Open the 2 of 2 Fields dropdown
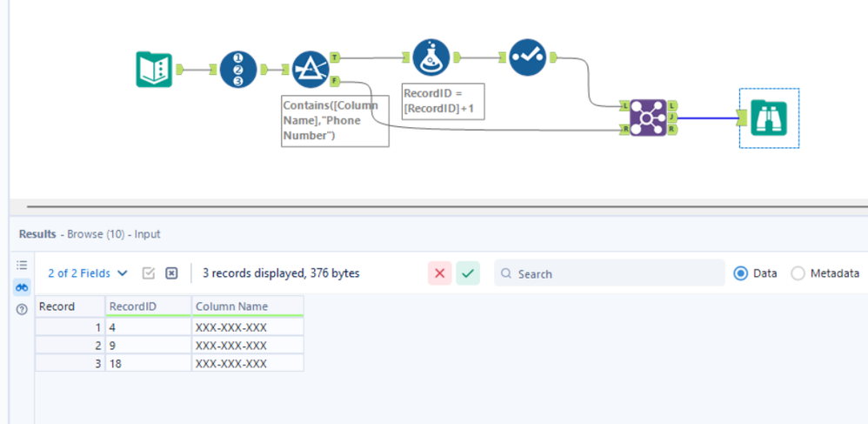The image size is (868, 424). click(88, 273)
